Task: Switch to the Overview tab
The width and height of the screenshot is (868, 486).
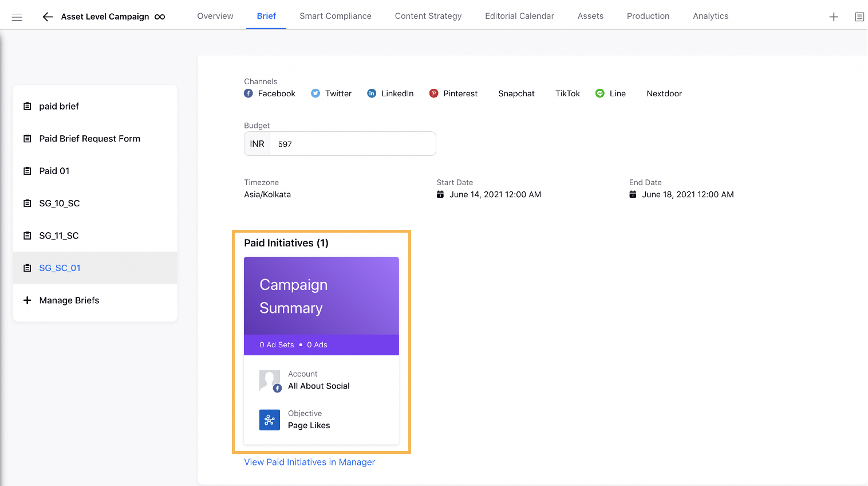Action: pyautogui.click(x=215, y=16)
